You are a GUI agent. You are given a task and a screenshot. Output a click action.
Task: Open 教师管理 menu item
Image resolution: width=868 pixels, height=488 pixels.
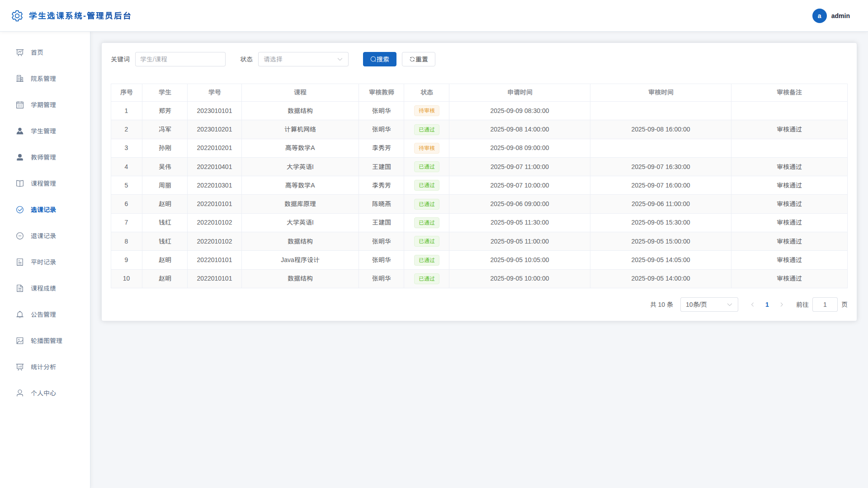(x=45, y=157)
